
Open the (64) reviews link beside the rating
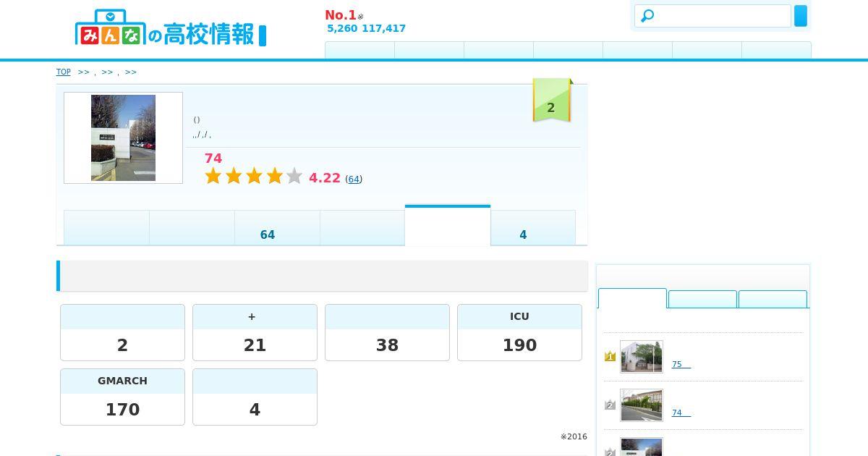pos(354,179)
